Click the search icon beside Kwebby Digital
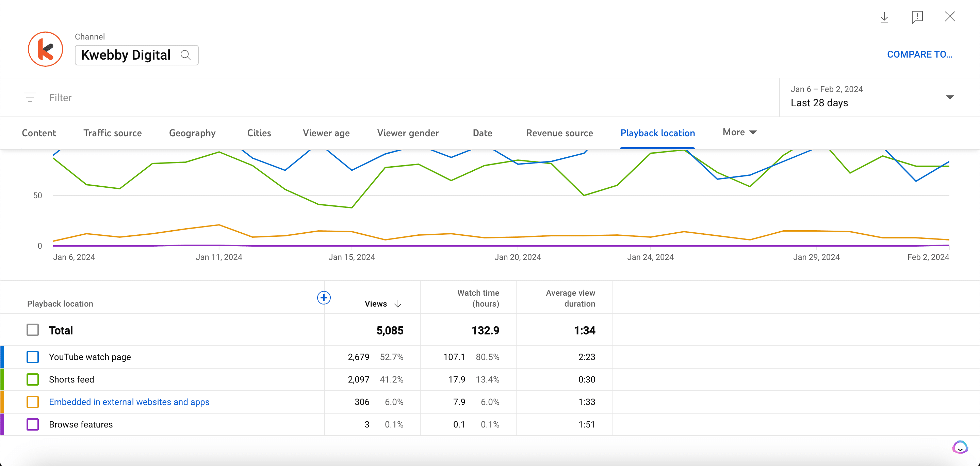The width and height of the screenshot is (980, 466). tap(186, 55)
